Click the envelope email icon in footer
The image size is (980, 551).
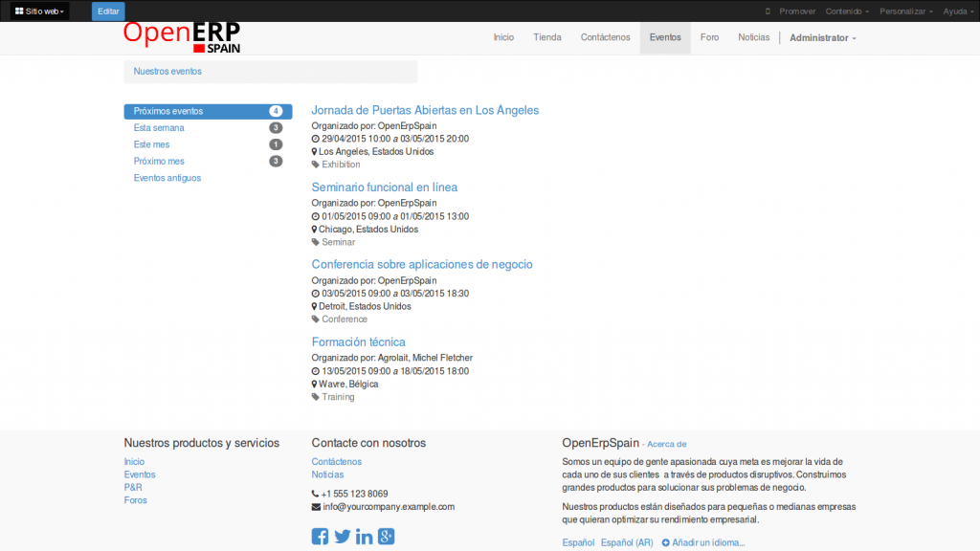[x=316, y=507]
